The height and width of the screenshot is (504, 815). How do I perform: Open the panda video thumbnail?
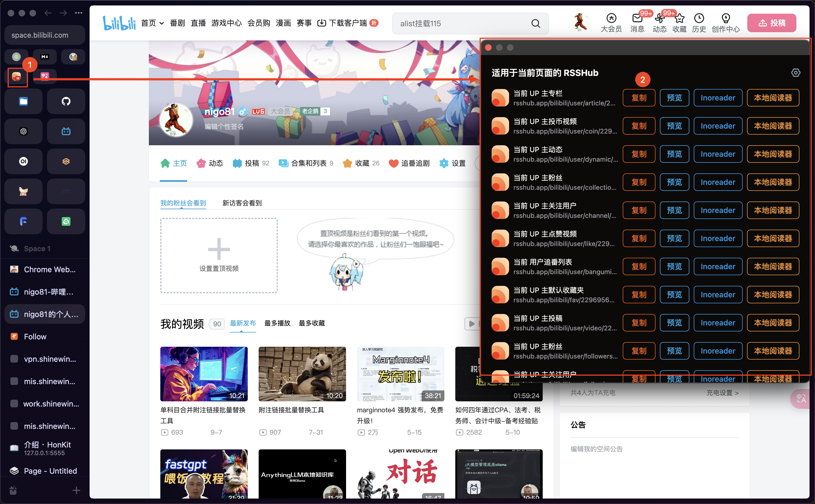coord(302,374)
